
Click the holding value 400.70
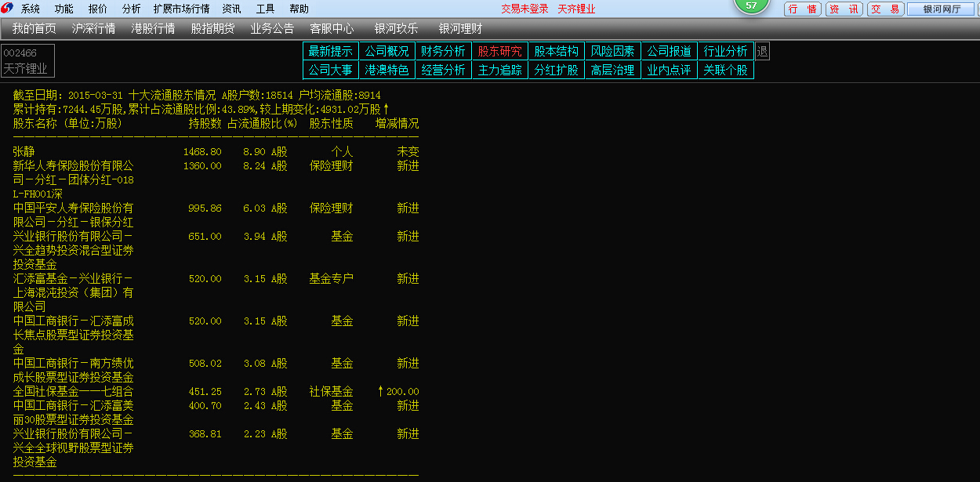205,406
